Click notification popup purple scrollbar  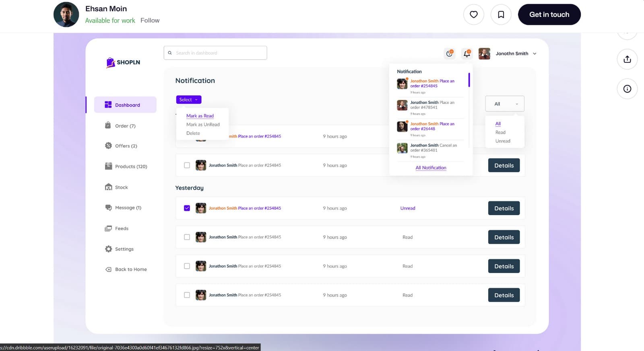pyautogui.click(x=469, y=80)
